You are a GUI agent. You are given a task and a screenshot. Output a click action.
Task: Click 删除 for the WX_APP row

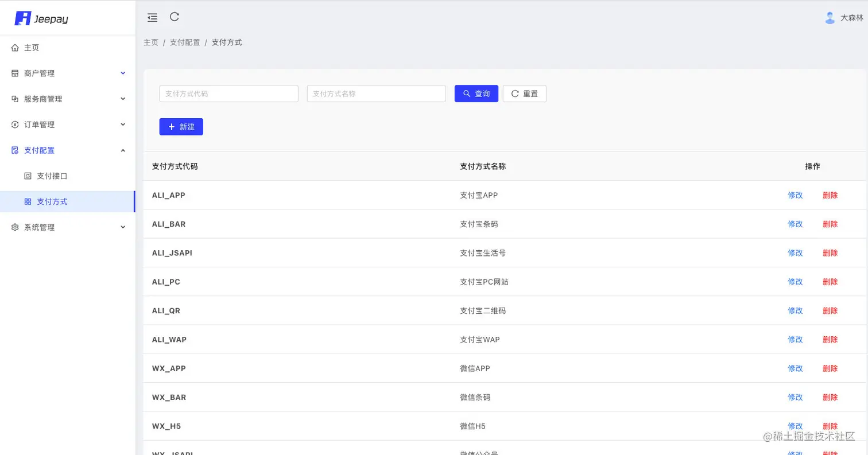(x=830, y=368)
